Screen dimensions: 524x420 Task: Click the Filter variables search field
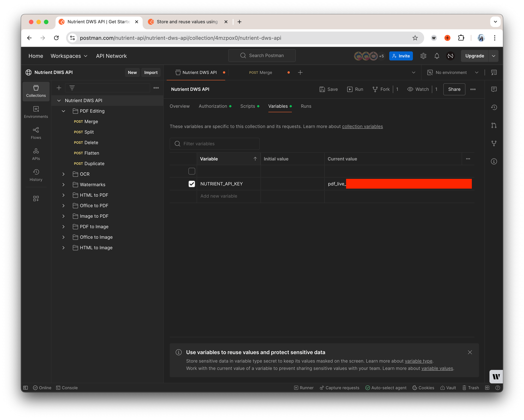215,144
